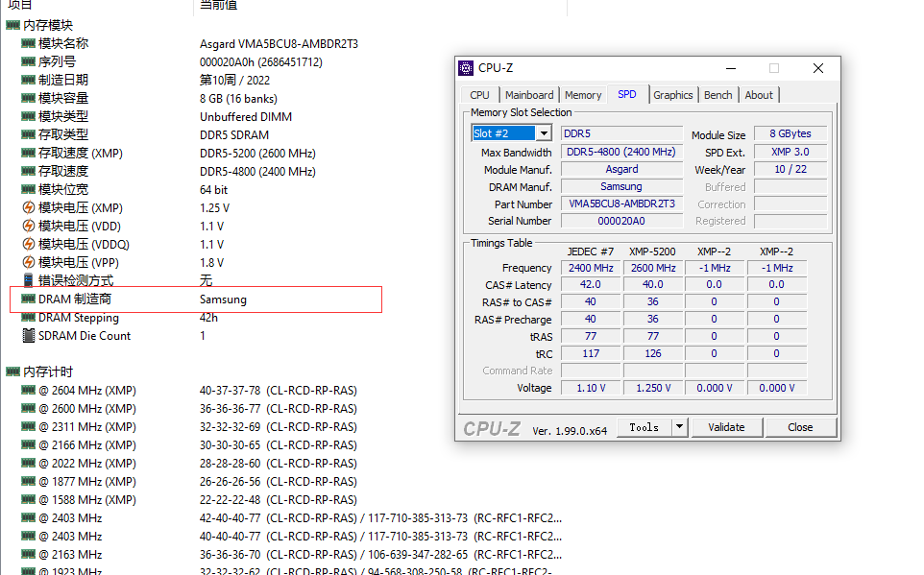Click the Tools button

[644, 427]
